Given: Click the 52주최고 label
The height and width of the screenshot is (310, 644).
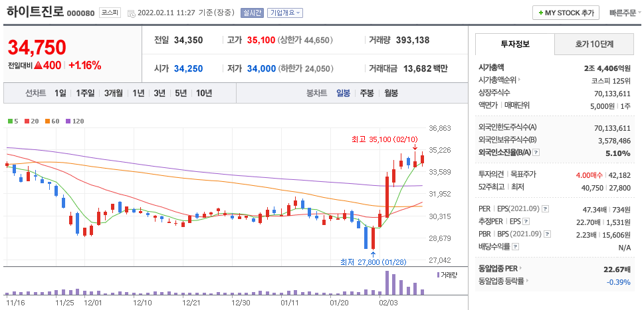Looking at the screenshot, I should 492,187.
